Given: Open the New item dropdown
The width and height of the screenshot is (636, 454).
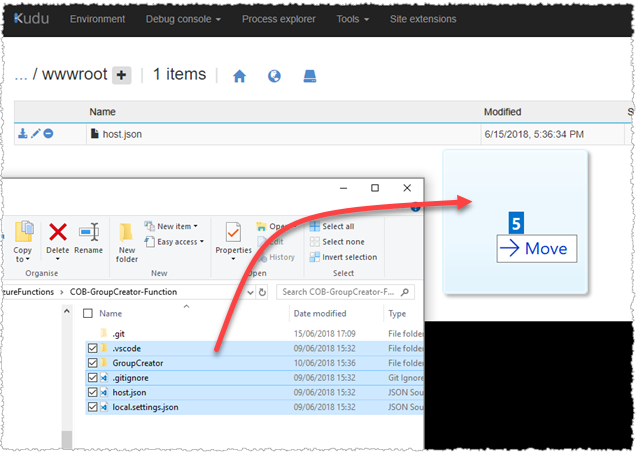Looking at the screenshot, I should click(171, 226).
